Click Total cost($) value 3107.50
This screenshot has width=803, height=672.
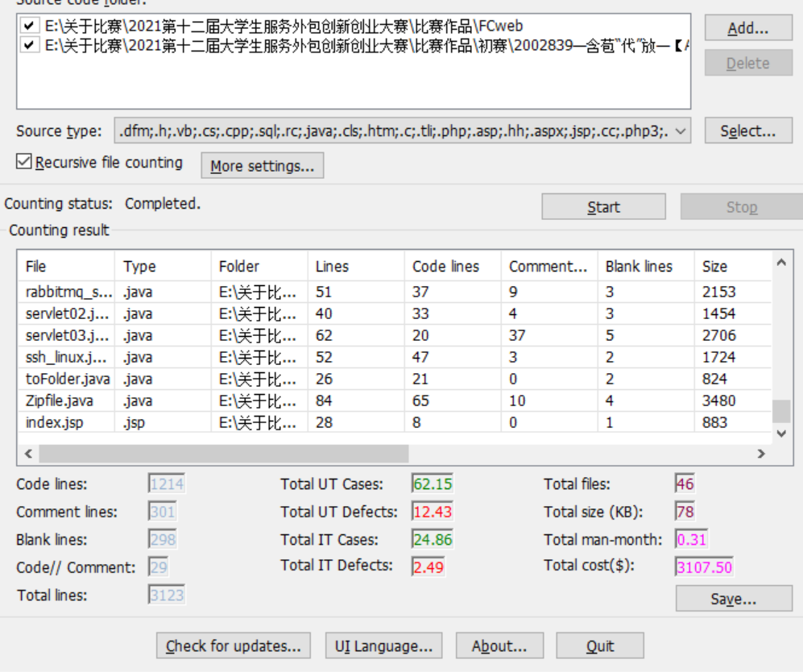click(704, 567)
